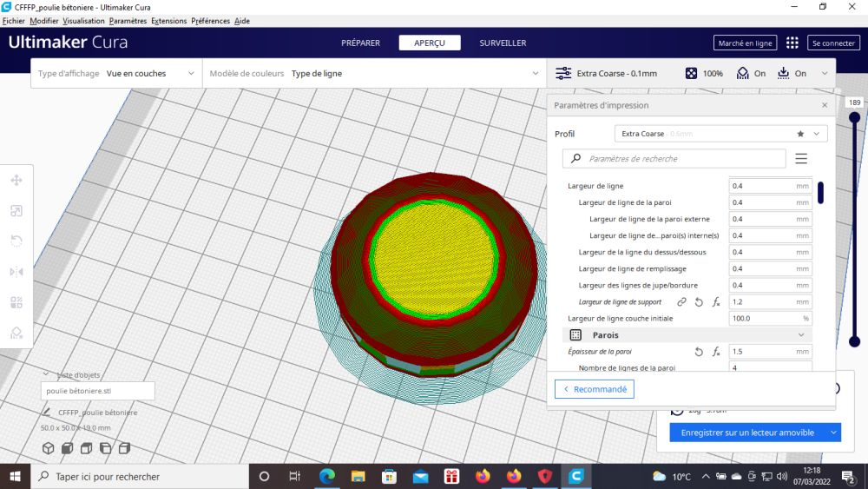Click the pencil icon to rename the job

pyautogui.click(x=47, y=413)
